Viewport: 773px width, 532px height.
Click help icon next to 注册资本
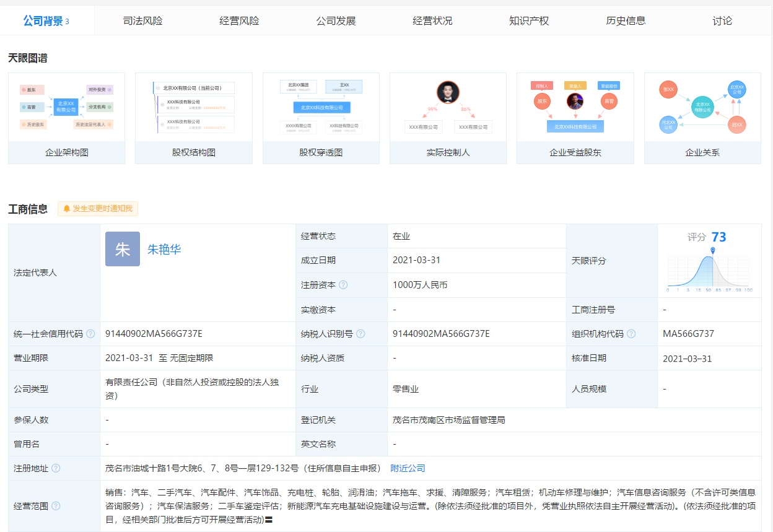[x=343, y=285]
